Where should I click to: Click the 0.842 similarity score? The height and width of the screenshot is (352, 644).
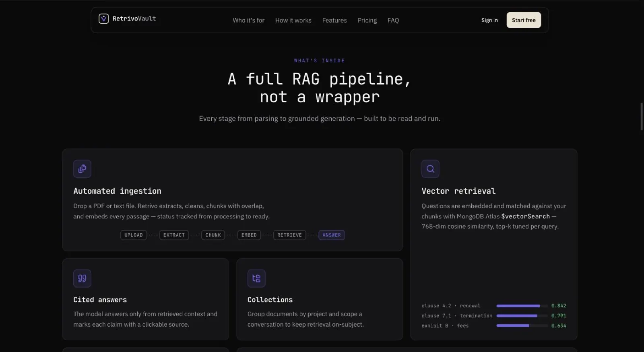click(x=559, y=306)
